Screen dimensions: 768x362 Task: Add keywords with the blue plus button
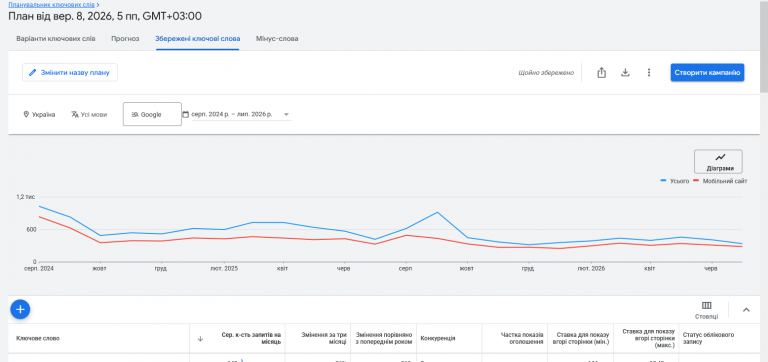click(20, 310)
